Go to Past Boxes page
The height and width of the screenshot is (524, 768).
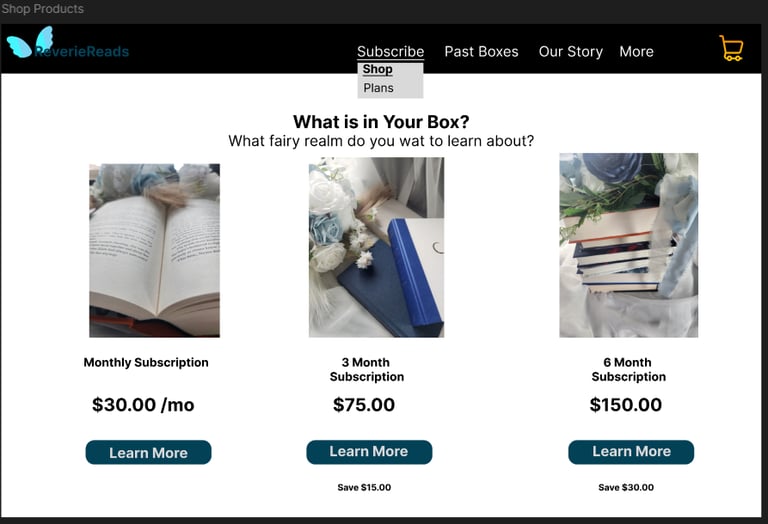[481, 51]
